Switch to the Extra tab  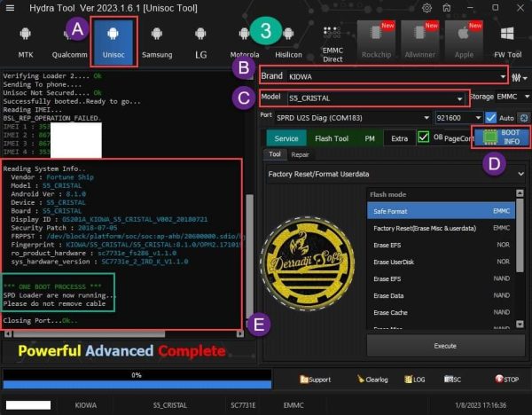399,138
